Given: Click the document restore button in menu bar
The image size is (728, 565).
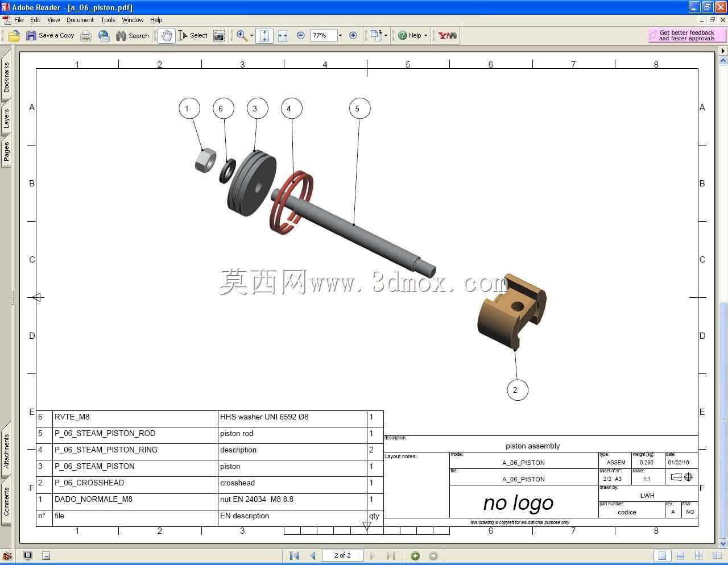Looking at the screenshot, I should (x=712, y=20).
